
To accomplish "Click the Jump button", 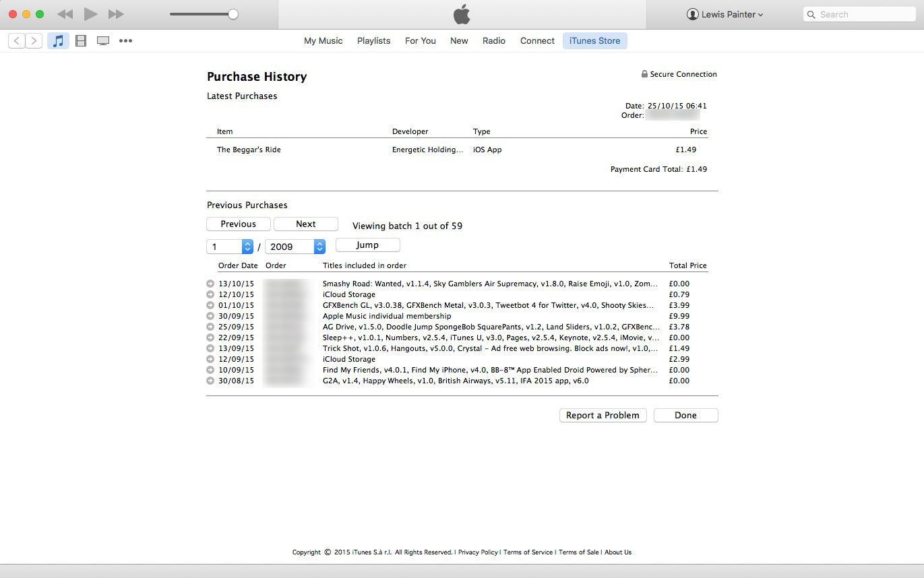I will click(x=367, y=245).
